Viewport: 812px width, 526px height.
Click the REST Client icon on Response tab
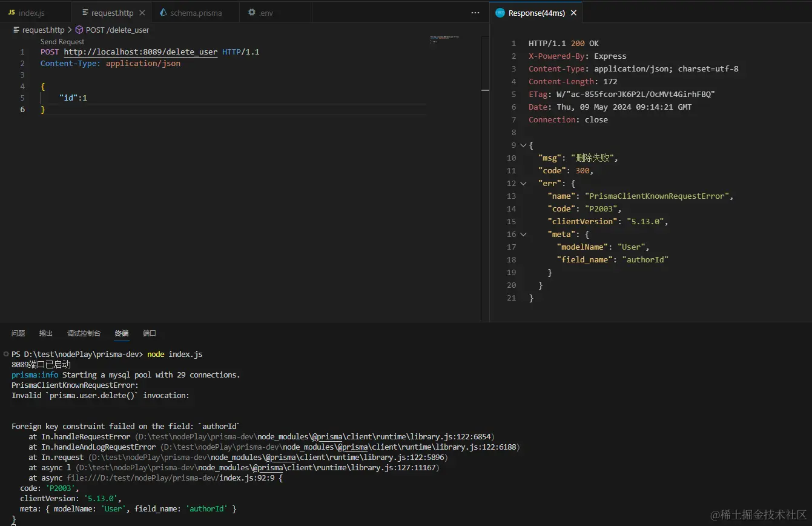(500, 13)
